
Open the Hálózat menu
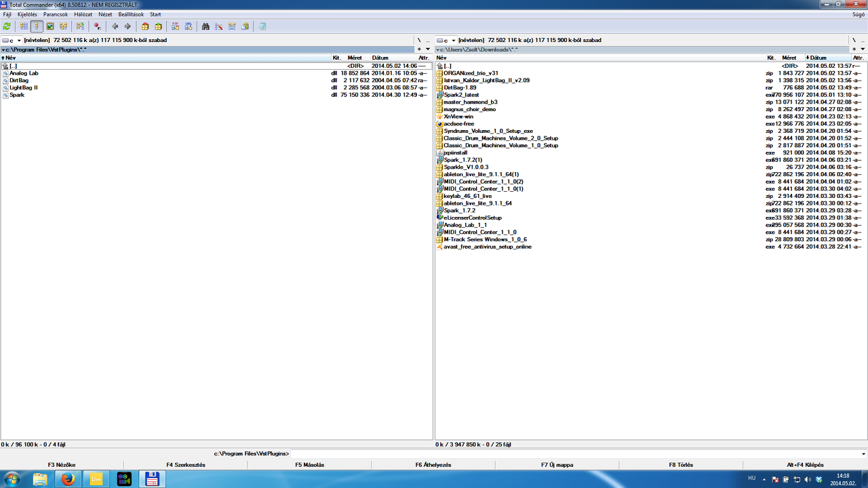click(x=83, y=14)
